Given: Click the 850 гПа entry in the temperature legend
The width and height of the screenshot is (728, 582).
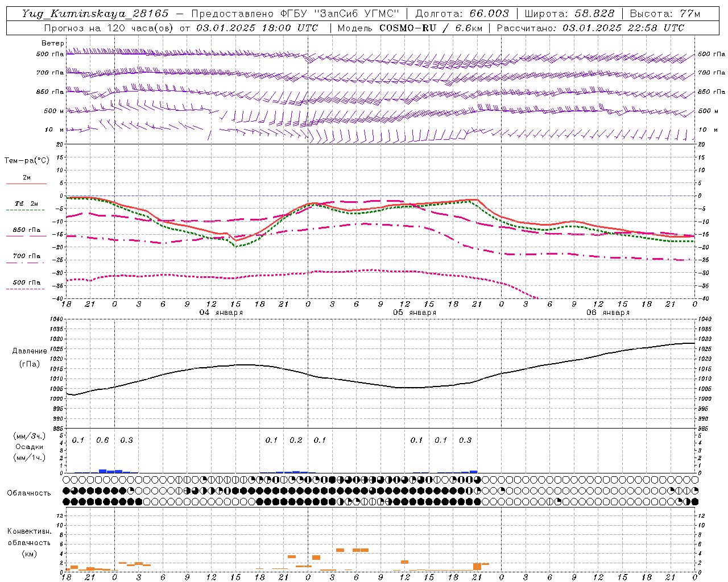Looking at the screenshot, I should pos(27,230).
